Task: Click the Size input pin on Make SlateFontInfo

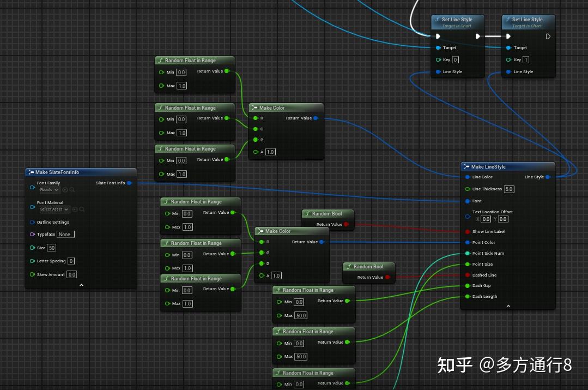Action: (x=32, y=248)
